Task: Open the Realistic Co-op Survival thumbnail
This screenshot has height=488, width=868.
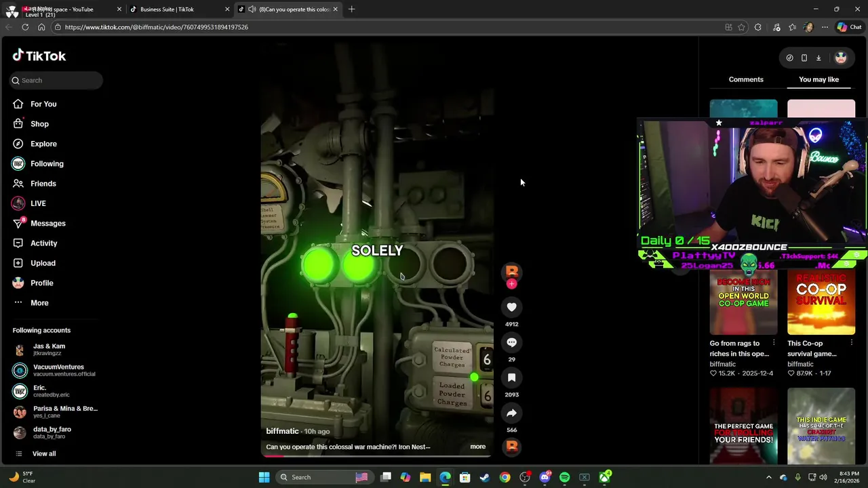Action: [821, 302]
